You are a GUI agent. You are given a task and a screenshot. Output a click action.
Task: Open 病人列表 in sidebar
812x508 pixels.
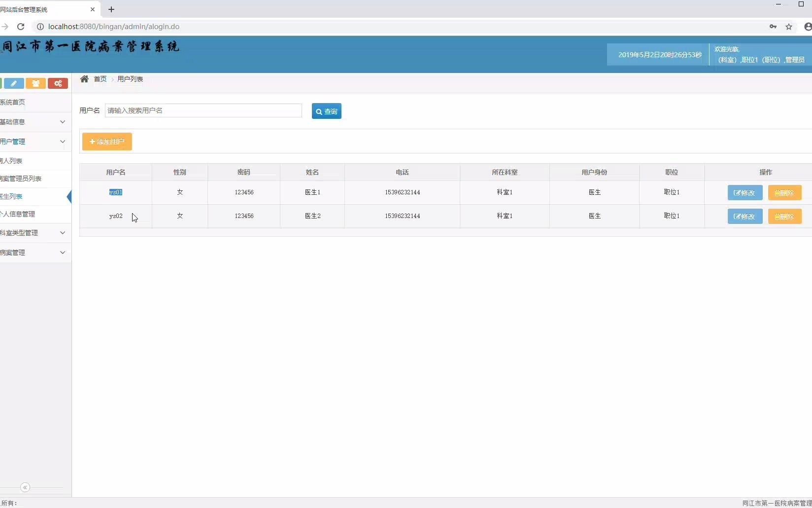click(x=35, y=161)
